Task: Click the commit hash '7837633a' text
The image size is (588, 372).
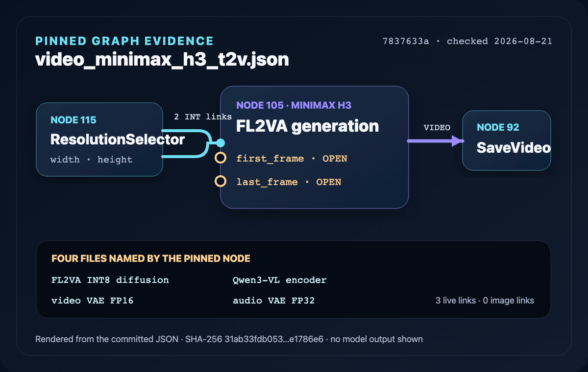Action: pyautogui.click(x=406, y=41)
